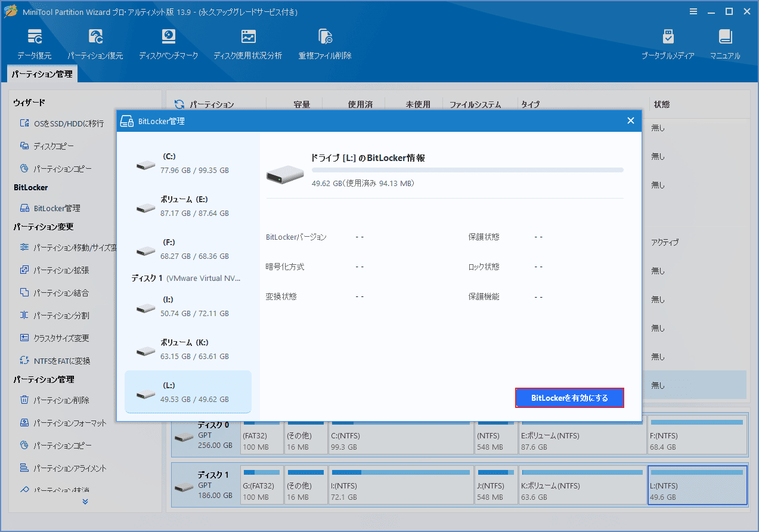Image resolution: width=759 pixels, height=532 pixels.
Task: Sort by 容量 column header
Action: click(x=302, y=104)
